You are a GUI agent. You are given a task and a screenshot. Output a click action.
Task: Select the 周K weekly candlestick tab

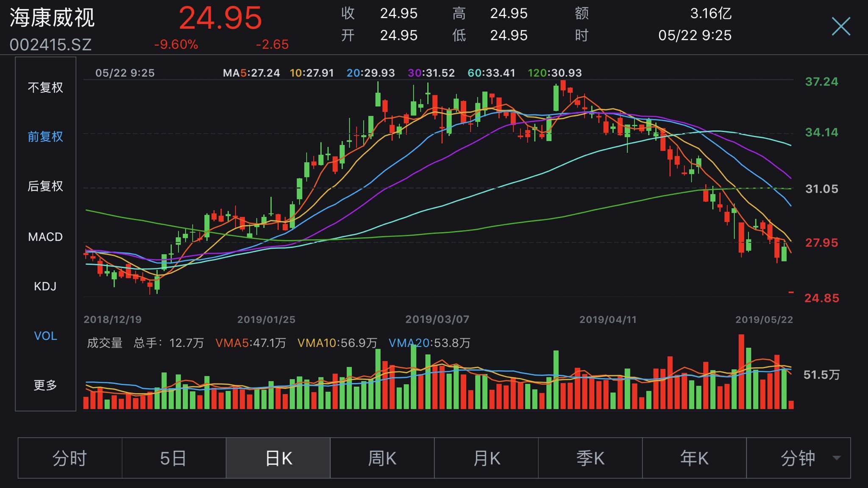pyautogui.click(x=382, y=458)
